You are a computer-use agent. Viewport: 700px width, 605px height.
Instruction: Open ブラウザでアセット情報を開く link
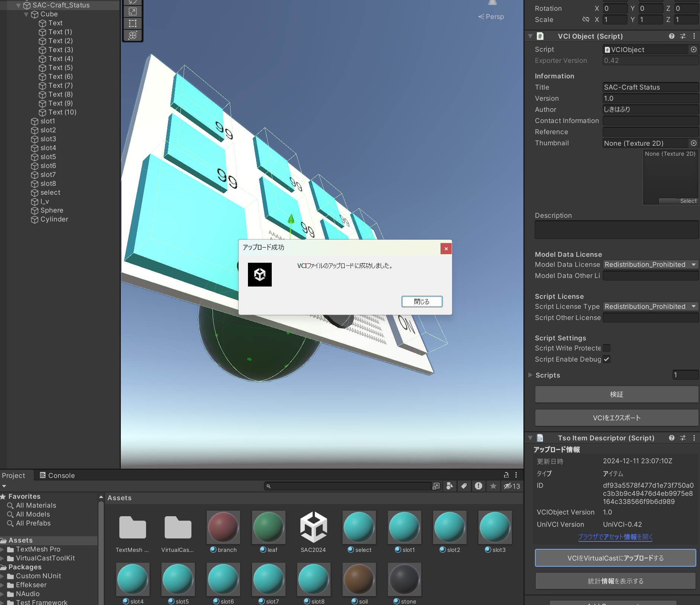[615, 537]
